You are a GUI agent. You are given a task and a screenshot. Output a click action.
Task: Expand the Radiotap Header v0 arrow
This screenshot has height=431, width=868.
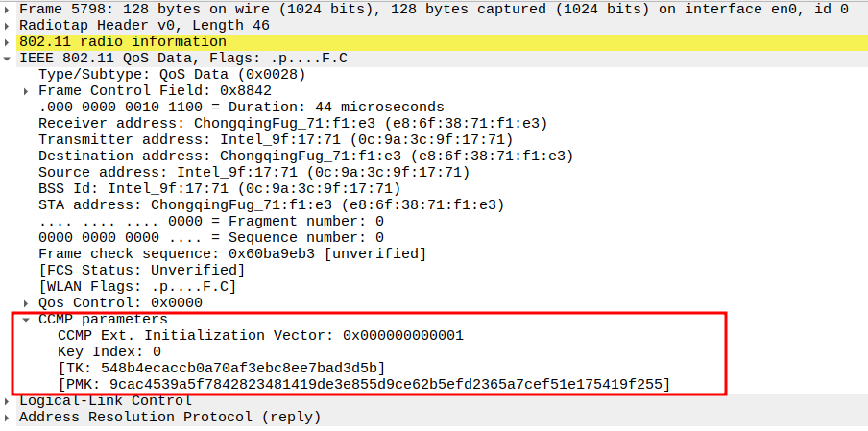click(x=9, y=25)
